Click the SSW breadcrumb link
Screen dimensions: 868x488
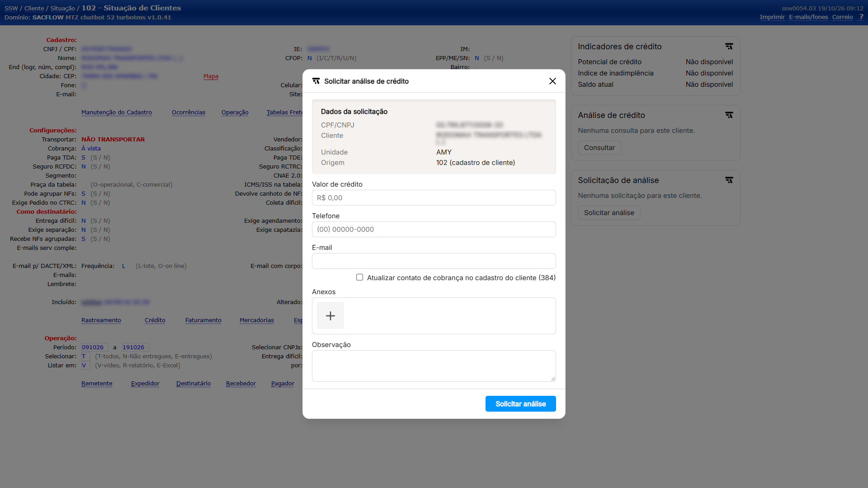click(11, 9)
